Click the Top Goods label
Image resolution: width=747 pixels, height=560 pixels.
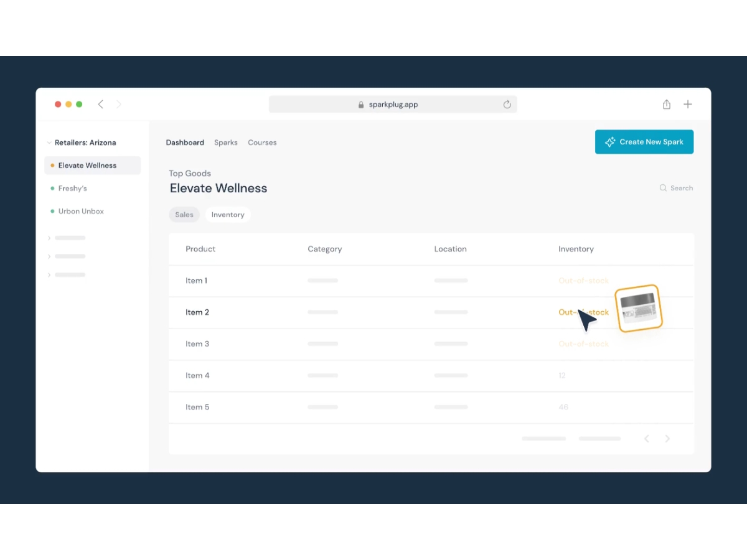tap(190, 174)
